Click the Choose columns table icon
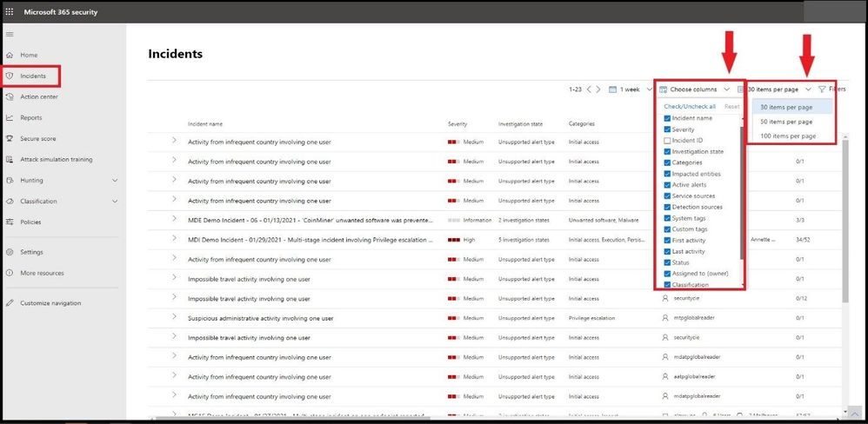 (x=663, y=89)
